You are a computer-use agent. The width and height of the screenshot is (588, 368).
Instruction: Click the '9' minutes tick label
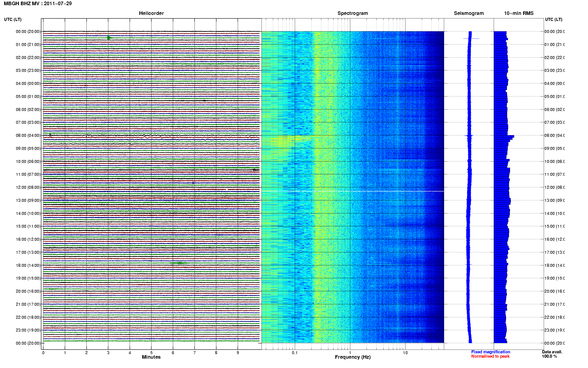coord(238,353)
